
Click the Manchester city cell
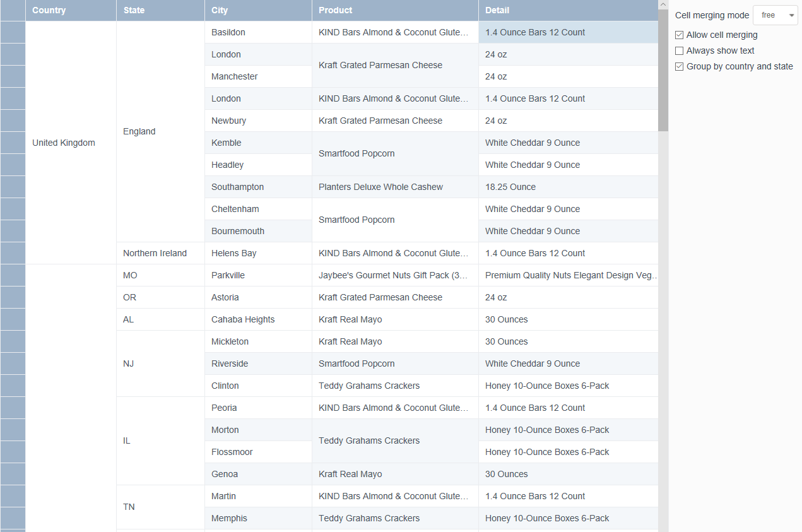click(258, 76)
